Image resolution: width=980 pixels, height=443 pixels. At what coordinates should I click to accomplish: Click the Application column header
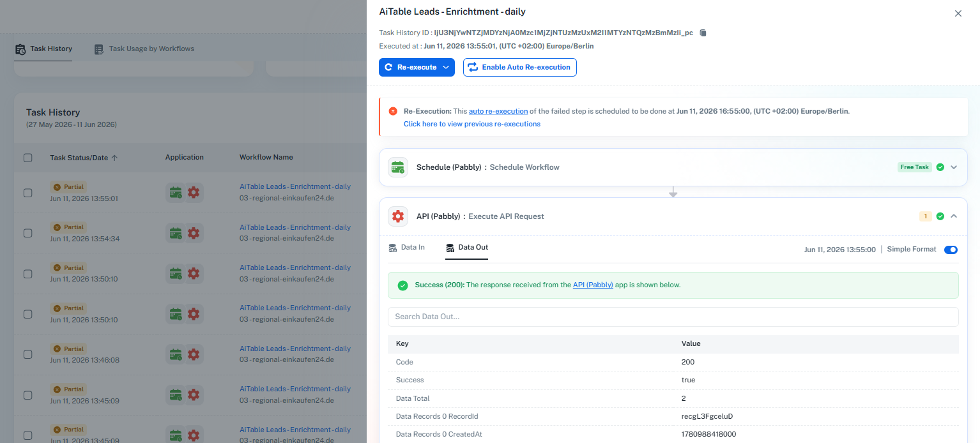185,157
